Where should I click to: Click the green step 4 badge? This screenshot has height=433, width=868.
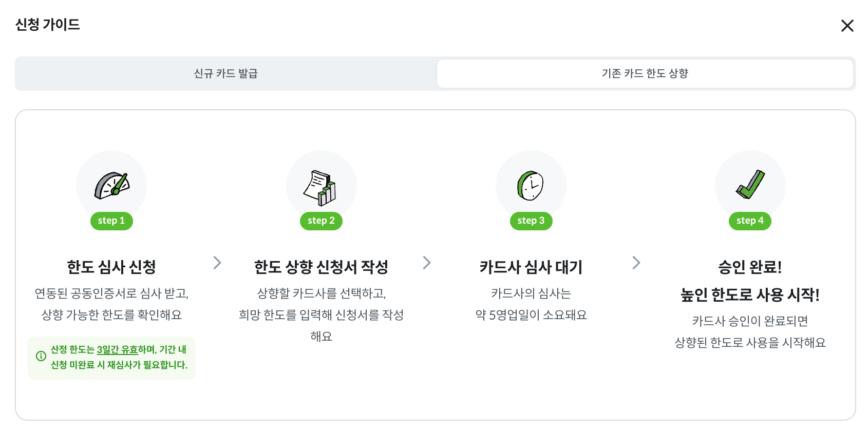tap(750, 221)
